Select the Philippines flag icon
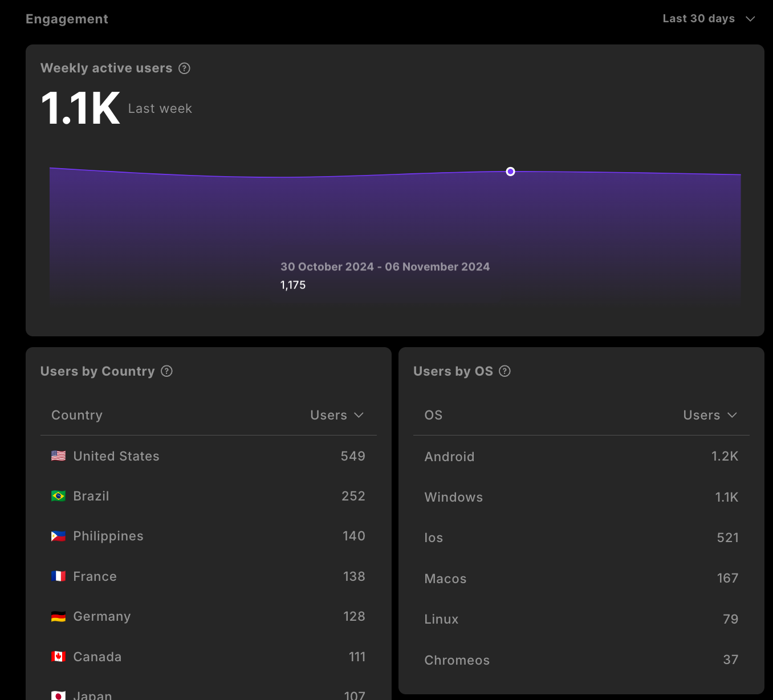Viewport: 773px width, 700px height. click(x=58, y=536)
